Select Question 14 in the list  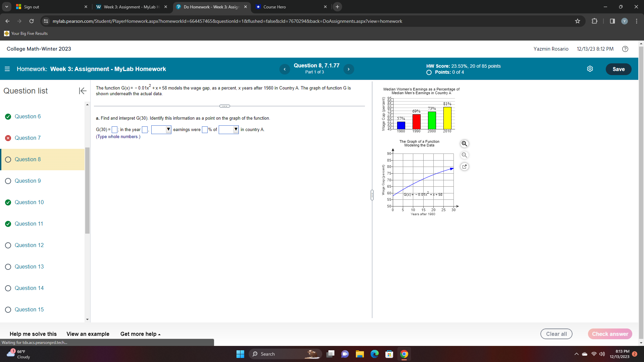(29, 288)
